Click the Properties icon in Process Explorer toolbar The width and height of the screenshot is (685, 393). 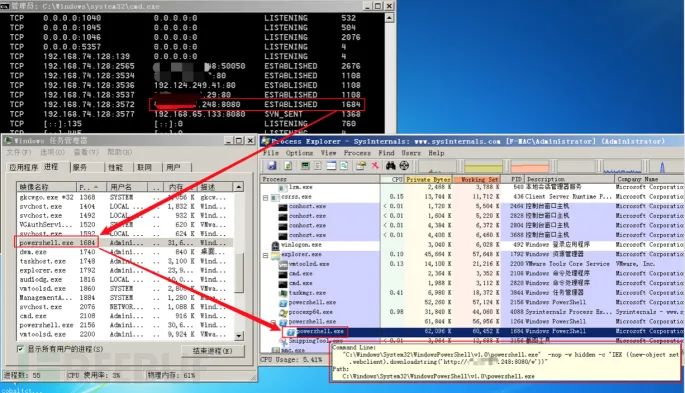[x=361, y=165]
